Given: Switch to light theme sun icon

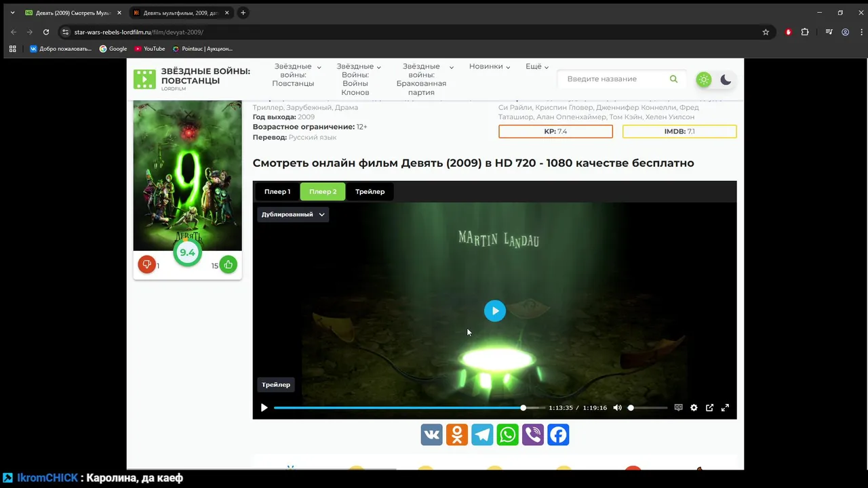Looking at the screenshot, I should click(704, 79).
